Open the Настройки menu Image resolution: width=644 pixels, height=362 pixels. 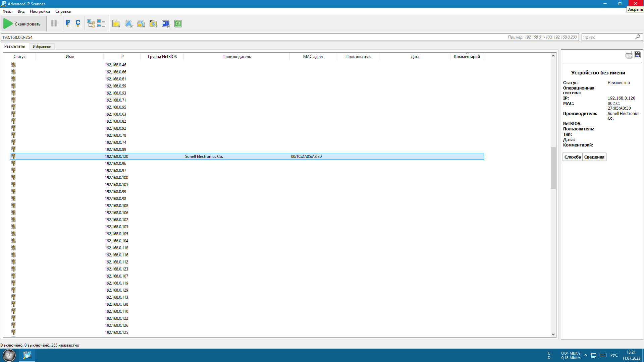point(40,11)
